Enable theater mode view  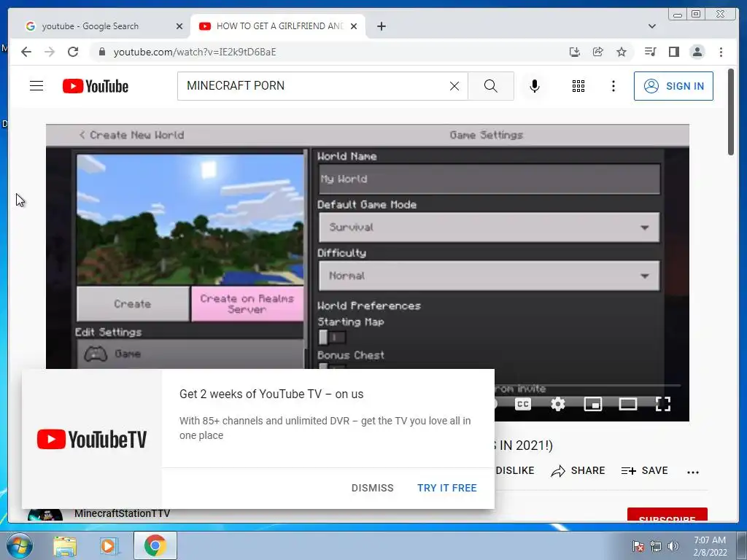(x=628, y=404)
